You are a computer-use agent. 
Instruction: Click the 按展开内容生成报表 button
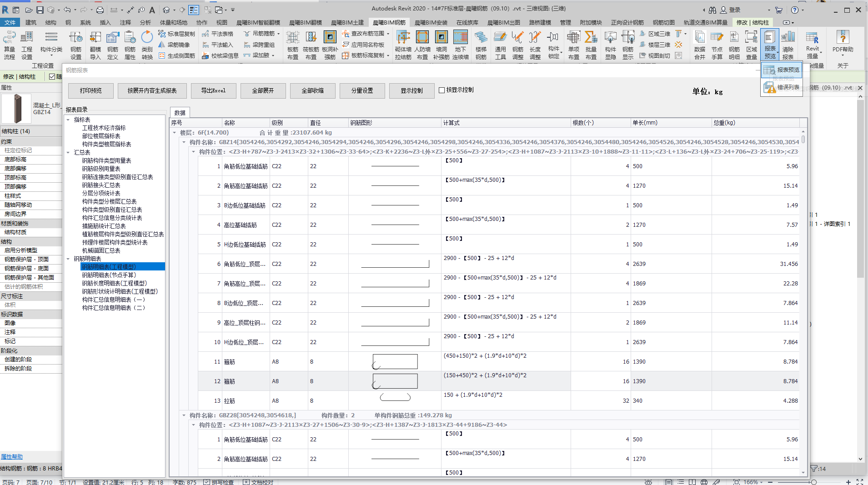152,90
